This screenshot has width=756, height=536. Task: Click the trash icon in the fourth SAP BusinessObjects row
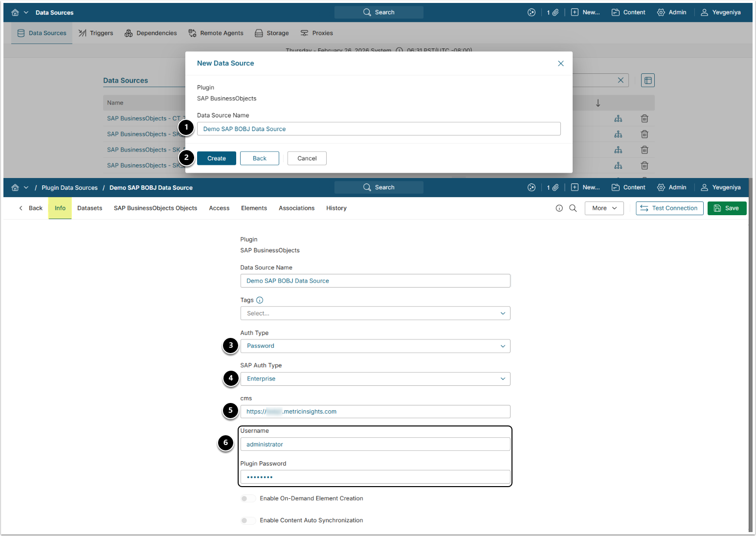tap(645, 165)
